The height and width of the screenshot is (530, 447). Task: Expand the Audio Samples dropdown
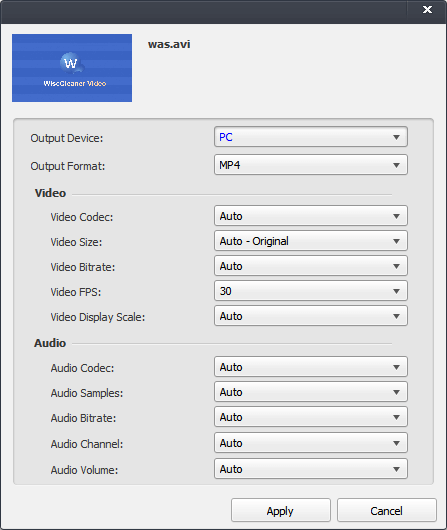(311, 392)
